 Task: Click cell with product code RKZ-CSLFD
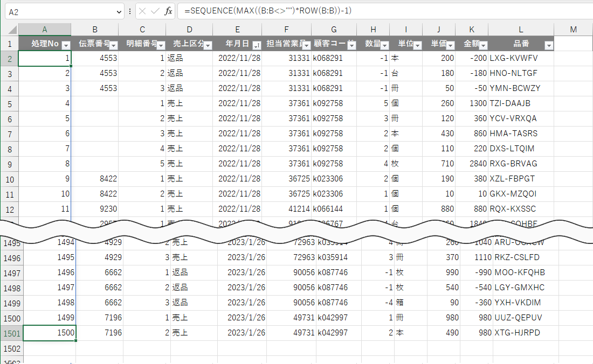click(x=526, y=257)
